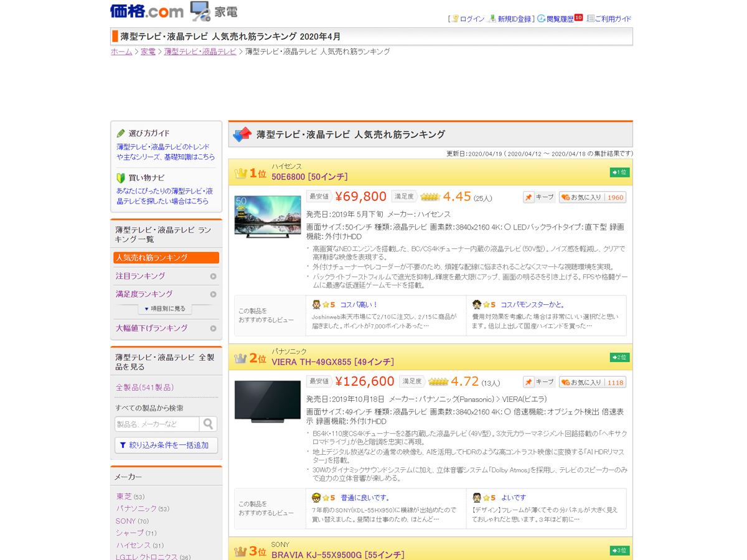Filter by maker 東芝

[124, 497]
